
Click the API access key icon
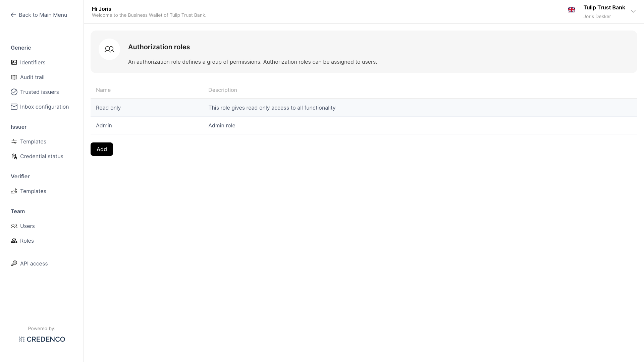14,264
